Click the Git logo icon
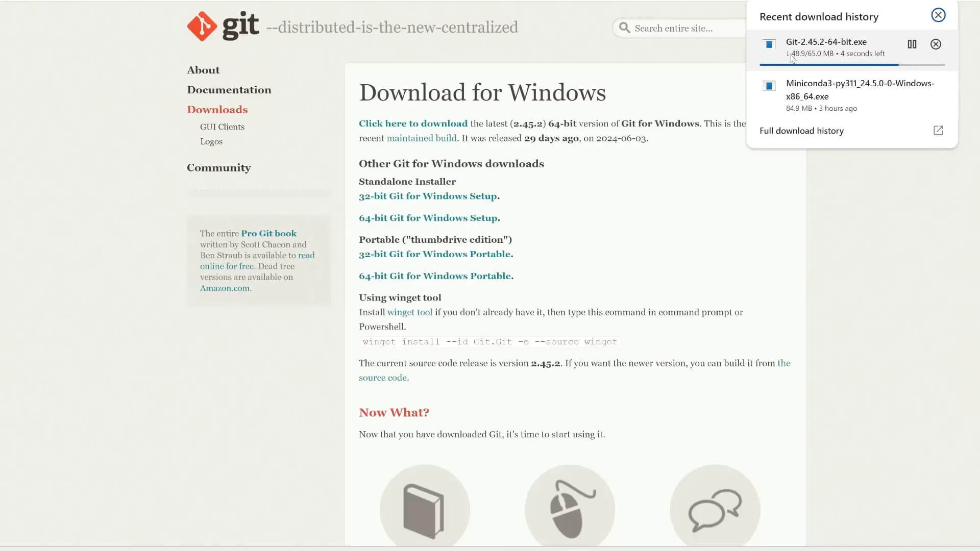The height and width of the screenshot is (551, 980). (x=201, y=26)
